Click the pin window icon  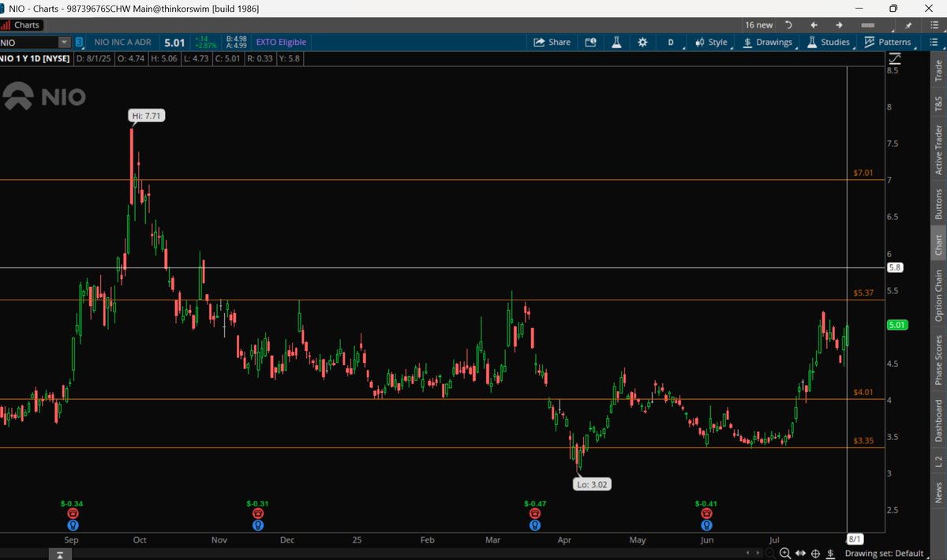pyautogui.click(x=908, y=25)
